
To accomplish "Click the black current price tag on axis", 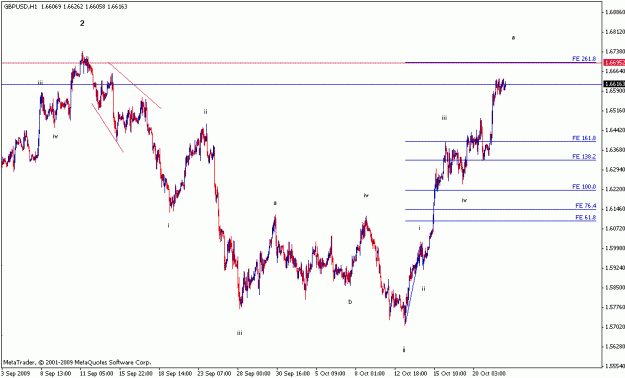I will click(x=614, y=84).
